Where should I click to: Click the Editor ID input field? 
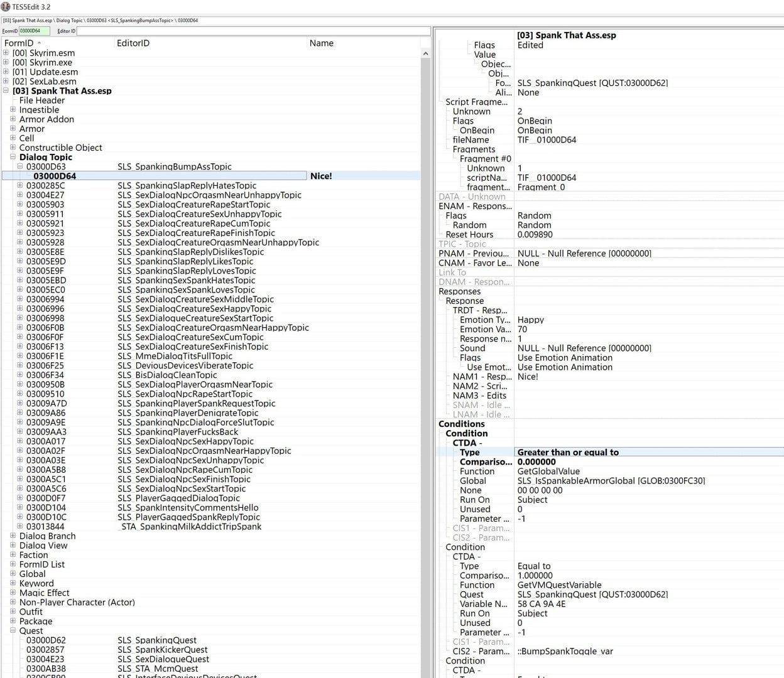click(253, 31)
